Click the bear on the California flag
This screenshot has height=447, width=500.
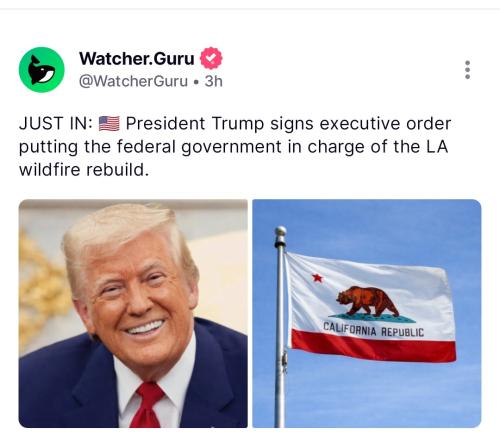click(x=367, y=301)
